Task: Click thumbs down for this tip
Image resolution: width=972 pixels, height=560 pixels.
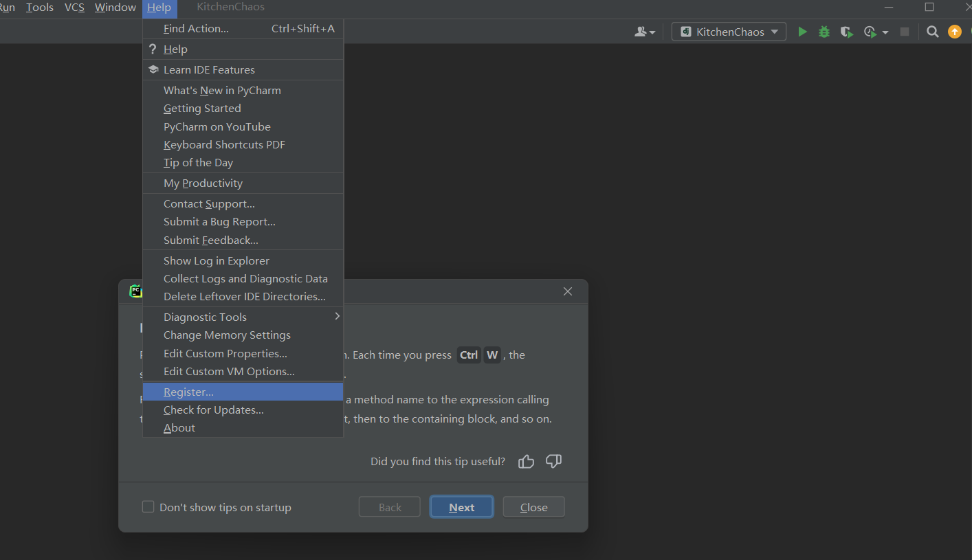Action: point(554,461)
